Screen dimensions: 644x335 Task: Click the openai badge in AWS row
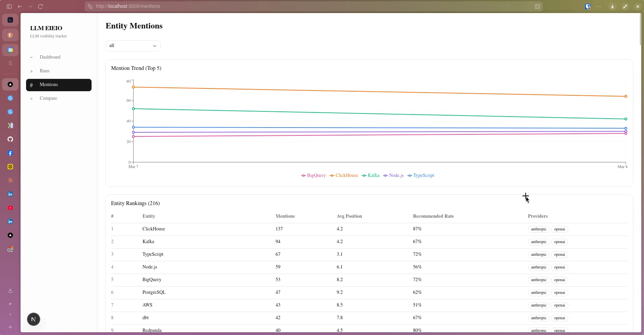(559, 306)
